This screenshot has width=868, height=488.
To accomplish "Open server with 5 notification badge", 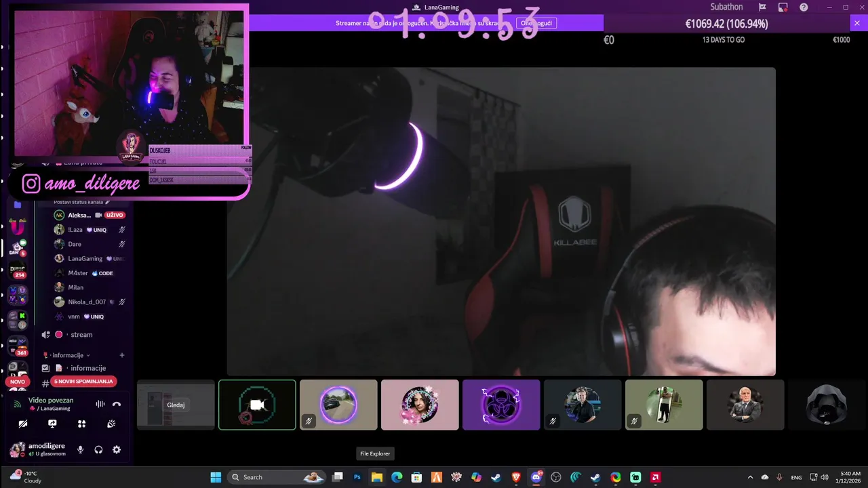I will [x=18, y=248].
